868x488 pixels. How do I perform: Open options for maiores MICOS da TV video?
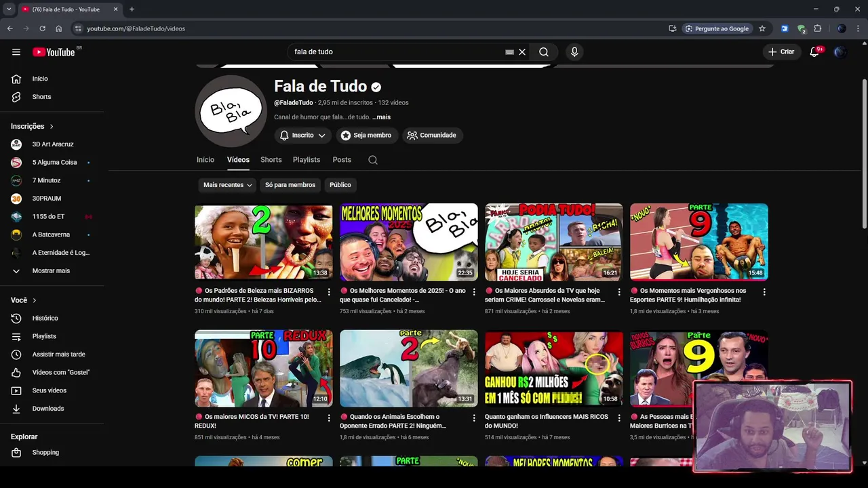(x=329, y=418)
